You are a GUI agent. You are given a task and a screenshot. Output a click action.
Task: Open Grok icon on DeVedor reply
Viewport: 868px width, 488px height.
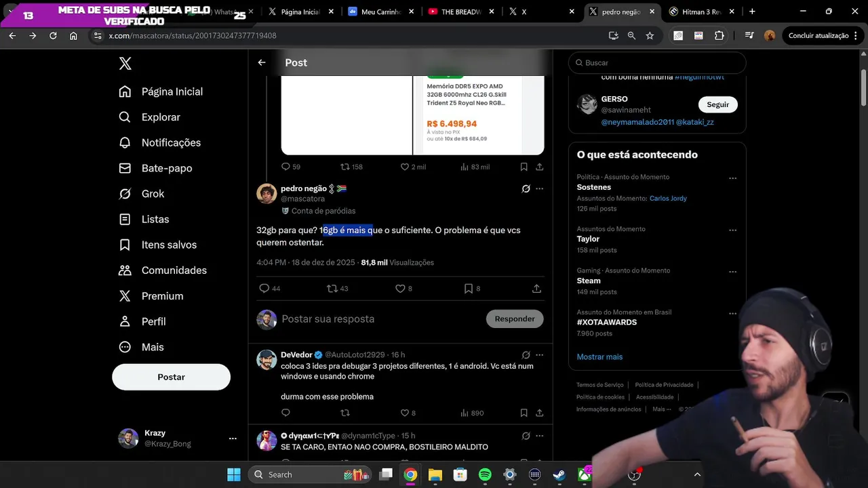click(x=526, y=354)
